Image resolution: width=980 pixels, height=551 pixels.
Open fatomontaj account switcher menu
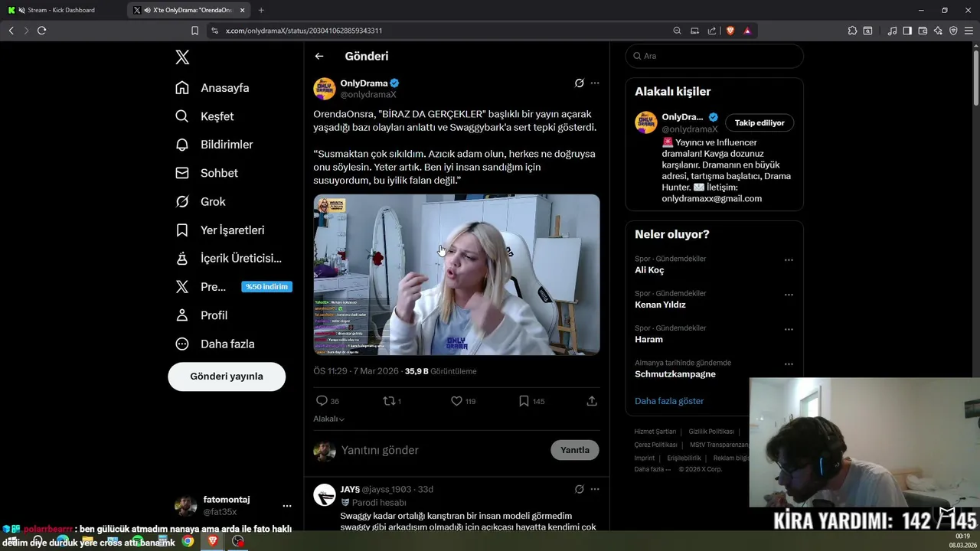pos(233,505)
